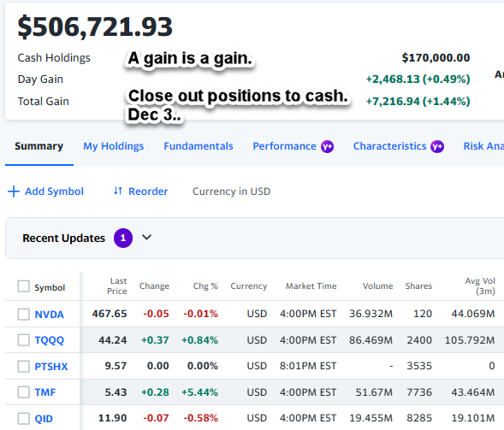The width and height of the screenshot is (504, 430).
Task: Check the QID row checkbox
Action: [23, 418]
